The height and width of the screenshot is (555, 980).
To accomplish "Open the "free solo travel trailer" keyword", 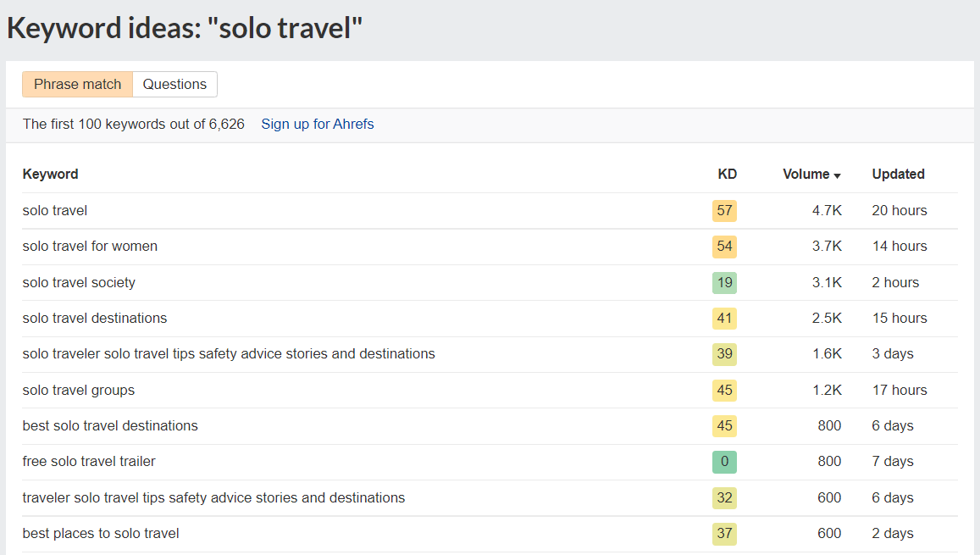I will coord(89,461).
